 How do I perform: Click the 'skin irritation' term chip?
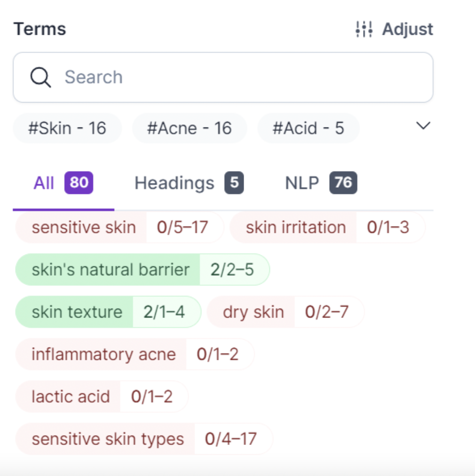(x=296, y=228)
